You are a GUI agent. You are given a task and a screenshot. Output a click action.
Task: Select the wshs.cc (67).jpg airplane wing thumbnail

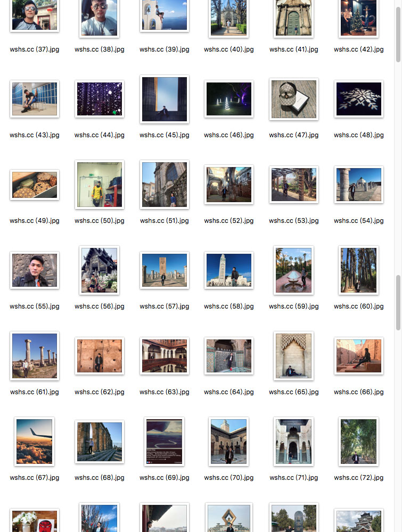click(x=35, y=442)
